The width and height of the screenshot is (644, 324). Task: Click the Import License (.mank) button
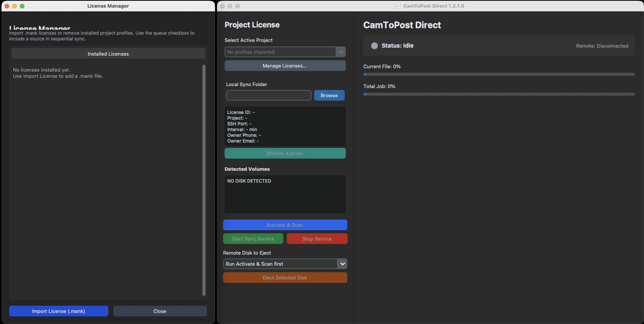[59, 311]
